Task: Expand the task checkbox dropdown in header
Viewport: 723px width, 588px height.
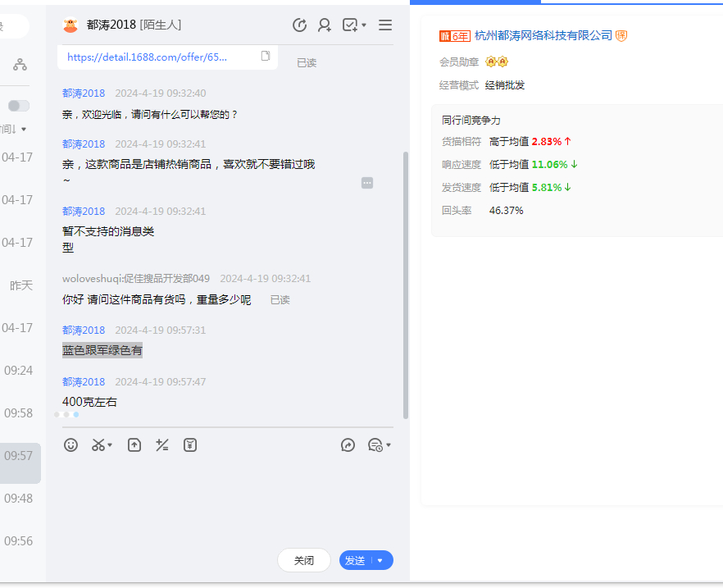Action: 364,25
